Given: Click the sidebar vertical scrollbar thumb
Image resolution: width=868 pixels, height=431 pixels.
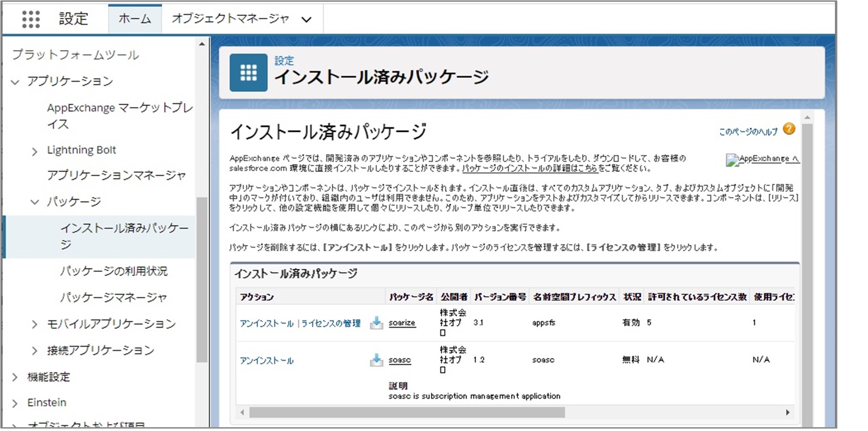Looking at the screenshot, I should click(x=202, y=280).
